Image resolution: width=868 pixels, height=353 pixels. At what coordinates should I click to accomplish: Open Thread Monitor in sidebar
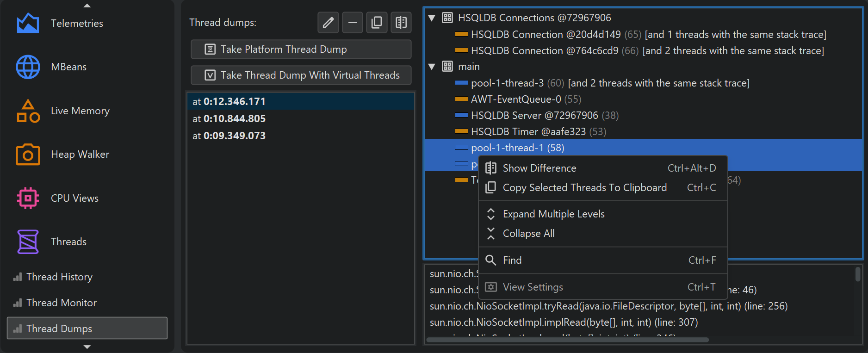coord(61,303)
